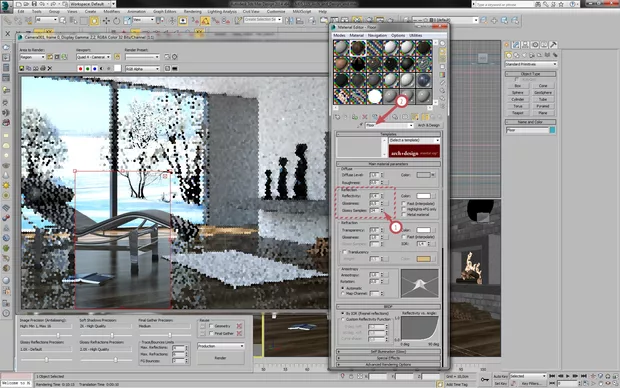Click Go to Start playback button
620x388 pixels.
click(x=552, y=376)
